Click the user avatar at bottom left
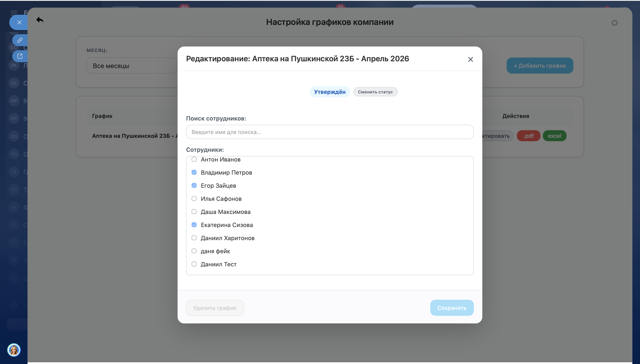This screenshot has height=364, width=640. (14, 350)
